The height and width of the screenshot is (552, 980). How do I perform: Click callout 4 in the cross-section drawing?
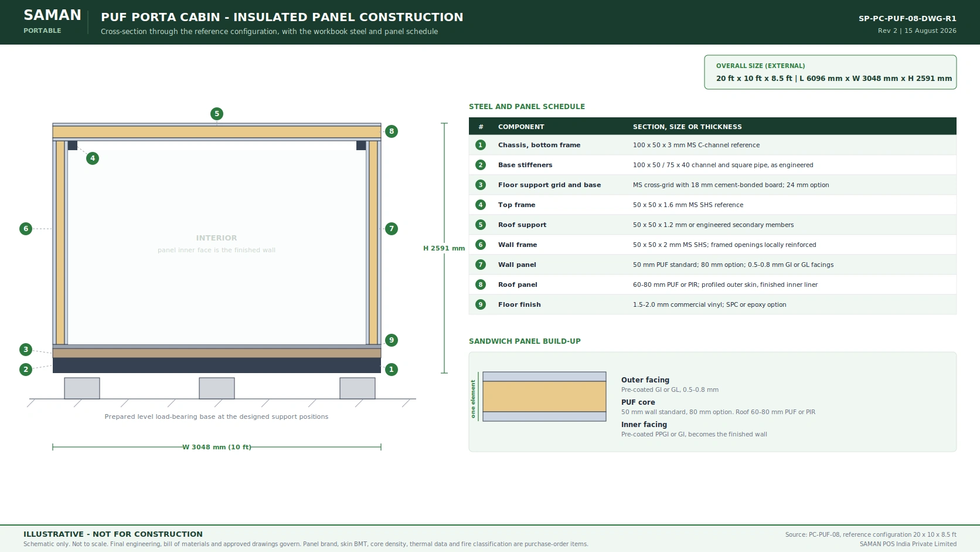(93, 158)
